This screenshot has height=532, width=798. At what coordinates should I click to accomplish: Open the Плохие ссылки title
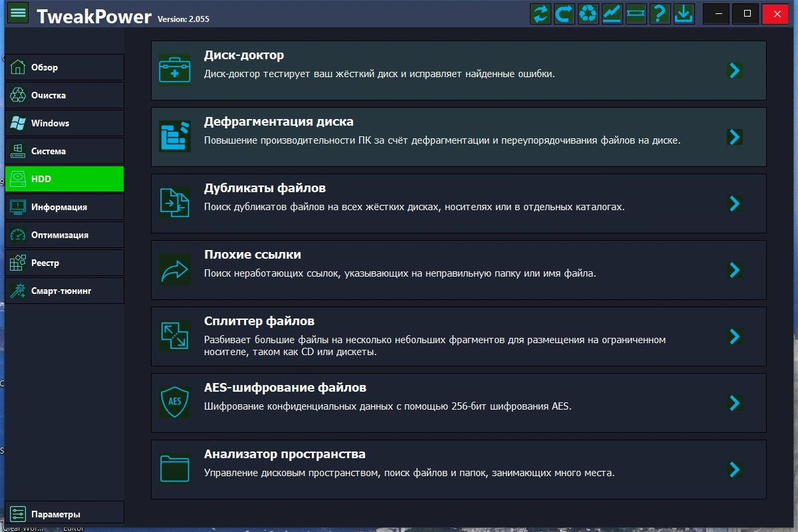(253, 255)
